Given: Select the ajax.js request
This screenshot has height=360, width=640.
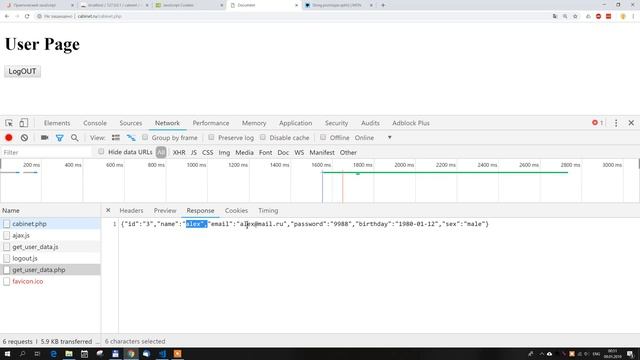Looking at the screenshot, I should click(x=50, y=235).
